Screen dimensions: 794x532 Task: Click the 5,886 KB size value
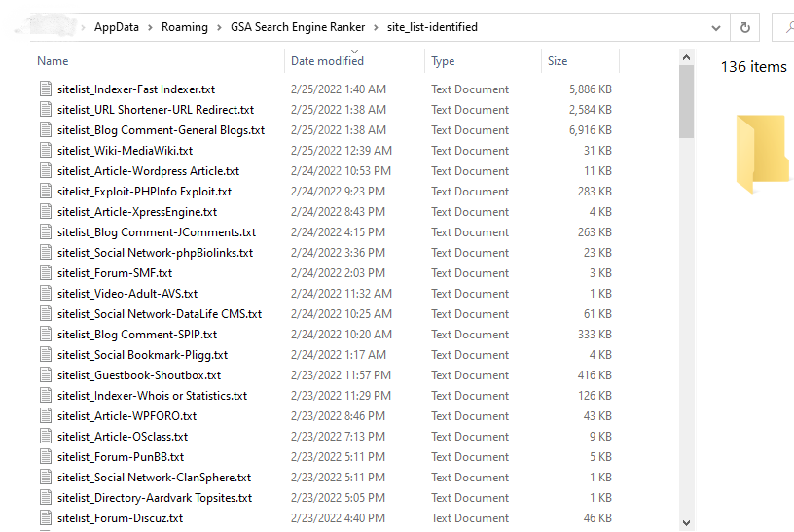[x=590, y=89]
